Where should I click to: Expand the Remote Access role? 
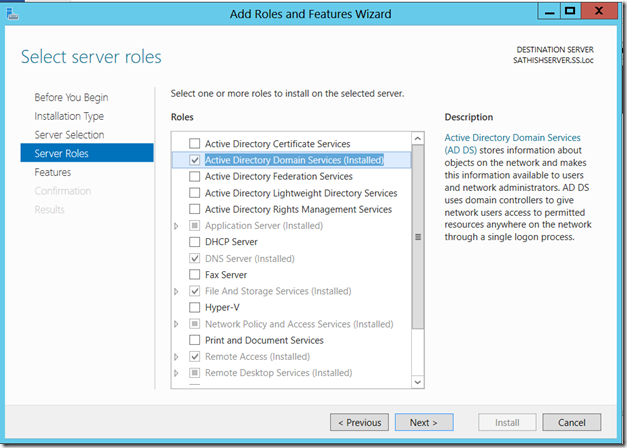(176, 357)
